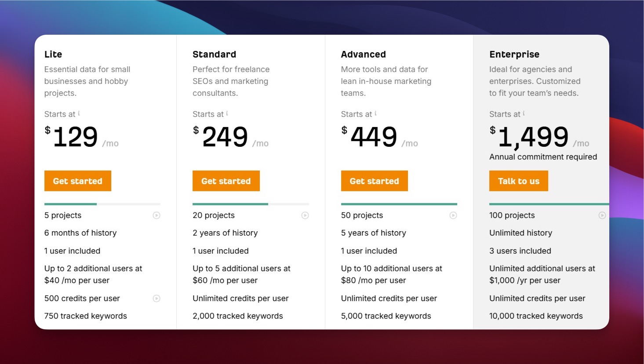Play the video icon beside "20 projects" in Standard

(x=305, y=215)
